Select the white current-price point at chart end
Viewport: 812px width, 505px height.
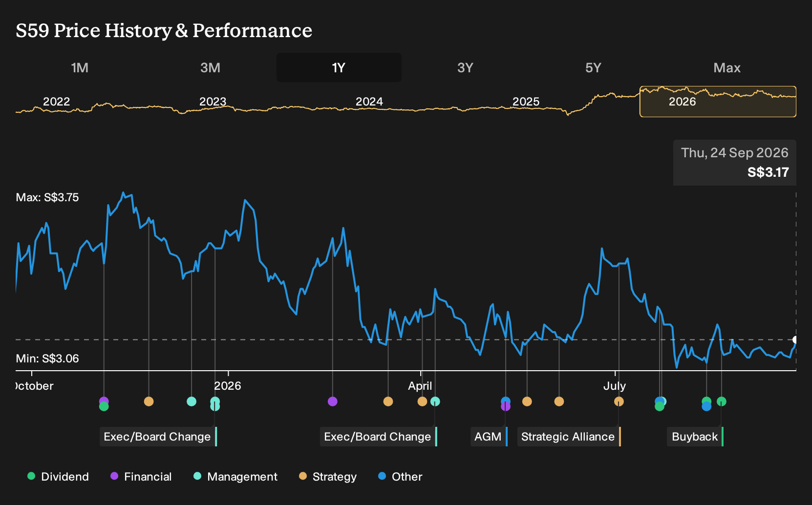pyautogui.click(x=795, y=339)
